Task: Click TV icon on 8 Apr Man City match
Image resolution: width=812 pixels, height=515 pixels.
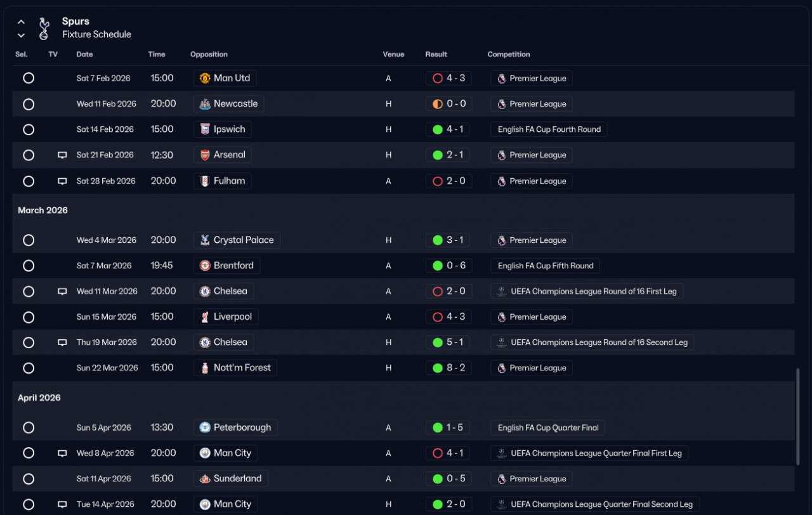Action: [62, 453]
